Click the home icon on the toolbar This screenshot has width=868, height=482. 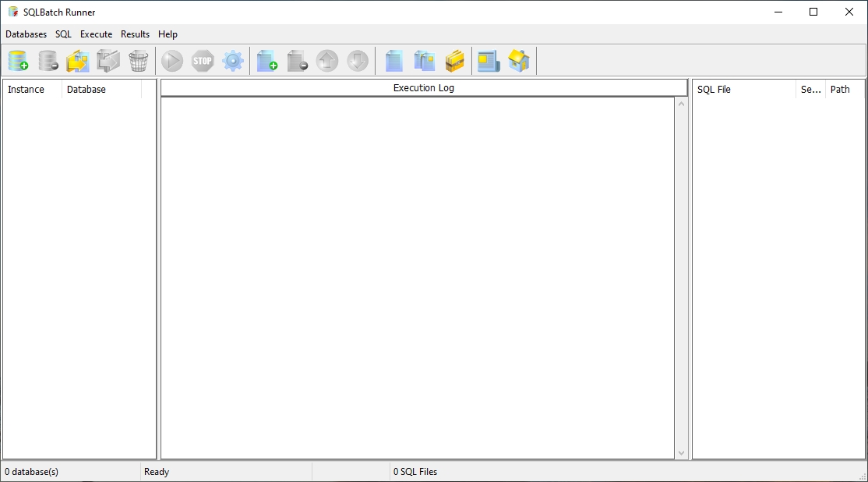519,61
